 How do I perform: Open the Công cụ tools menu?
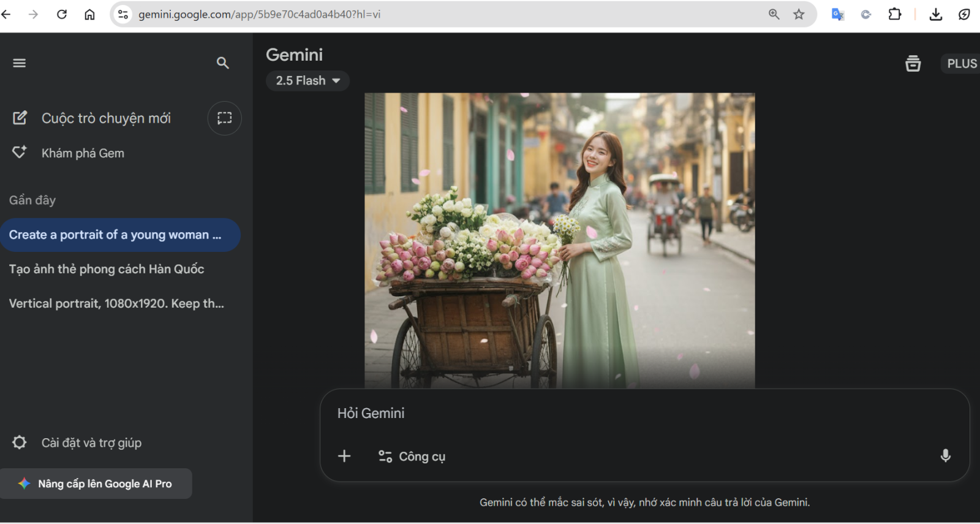(412, 457)
